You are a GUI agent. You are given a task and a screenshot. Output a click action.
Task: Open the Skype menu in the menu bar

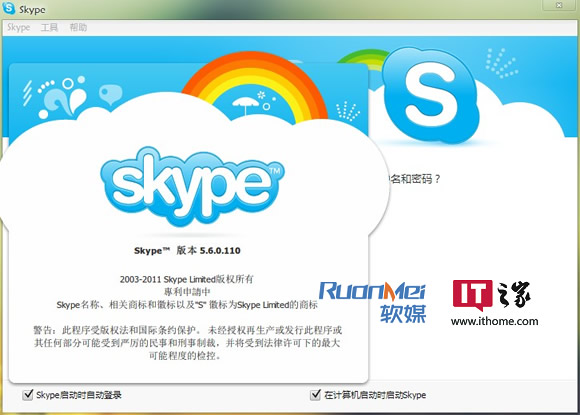point(18,27)
